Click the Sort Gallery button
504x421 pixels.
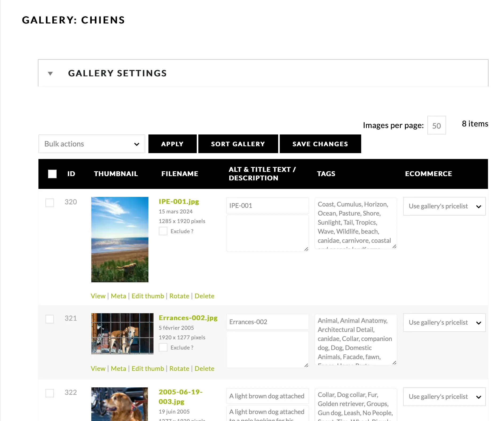238,144
